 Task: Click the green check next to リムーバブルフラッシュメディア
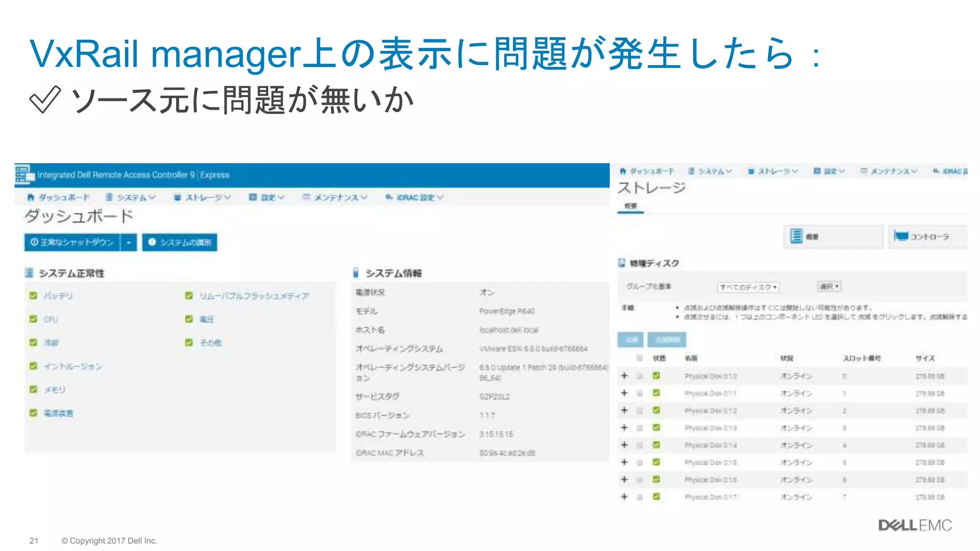point(189,296)
